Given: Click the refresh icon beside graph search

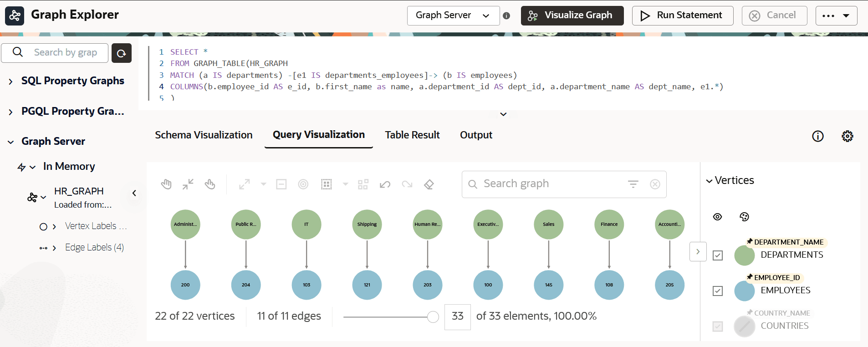Looking at the screenshot, I should (x=122, y=53).
